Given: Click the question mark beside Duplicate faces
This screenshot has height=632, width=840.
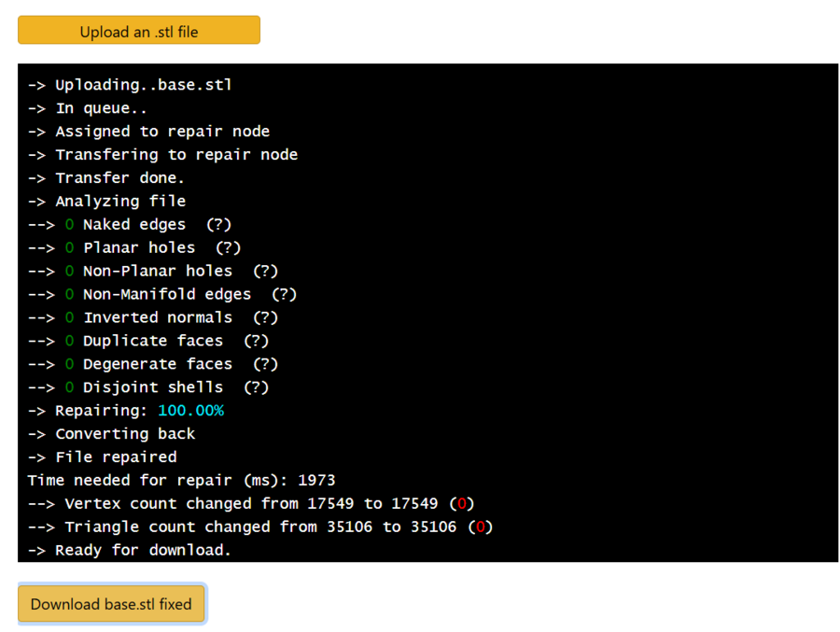Looking at the screenshot, I should pyautogui.click(x=256, y=341).
